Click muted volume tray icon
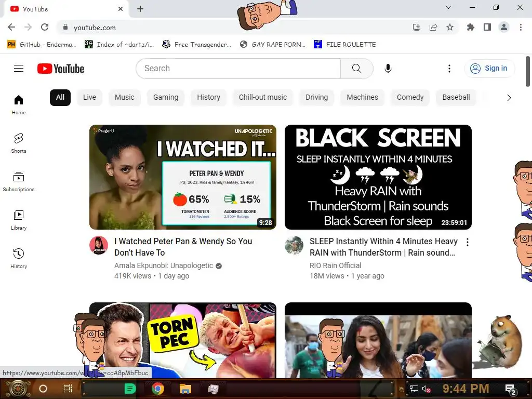 point(426,389)
